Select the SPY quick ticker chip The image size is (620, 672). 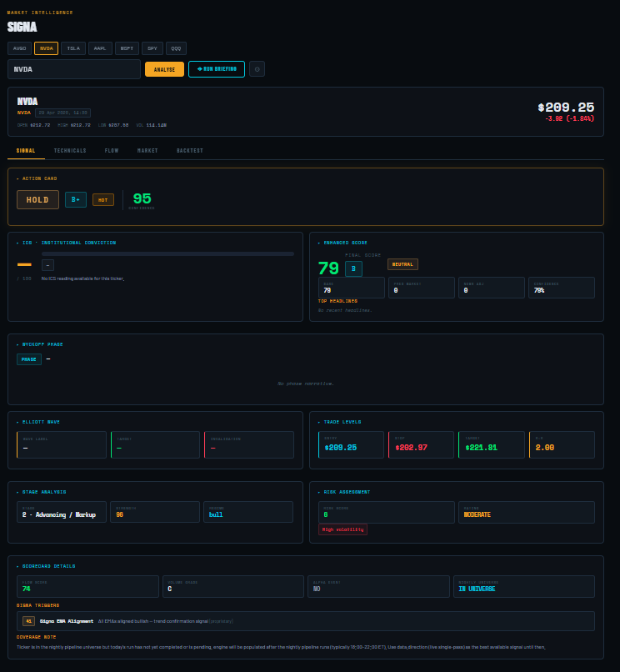(152, 48)
